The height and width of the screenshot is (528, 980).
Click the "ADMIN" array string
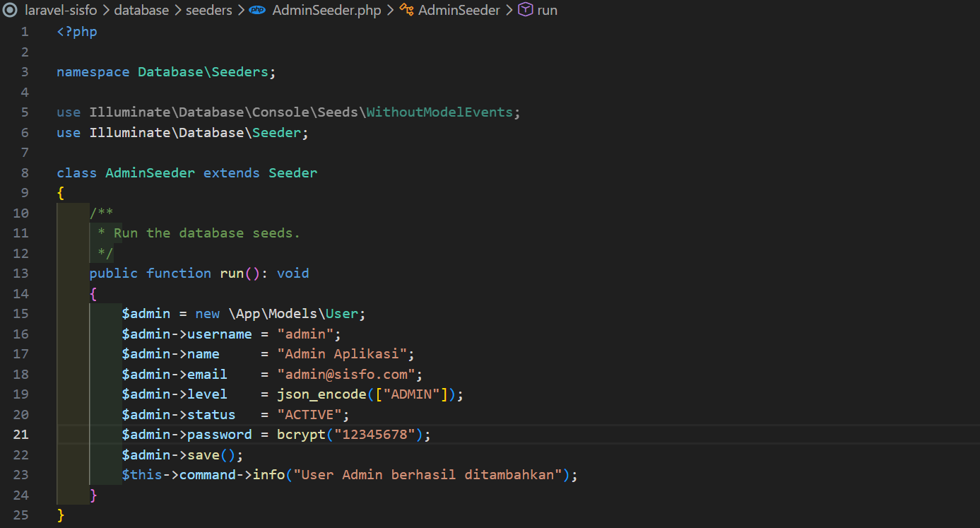tap(411, 394)
